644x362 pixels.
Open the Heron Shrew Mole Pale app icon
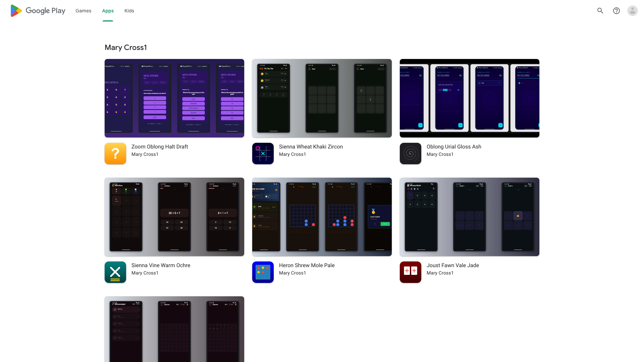coord(263,272)
